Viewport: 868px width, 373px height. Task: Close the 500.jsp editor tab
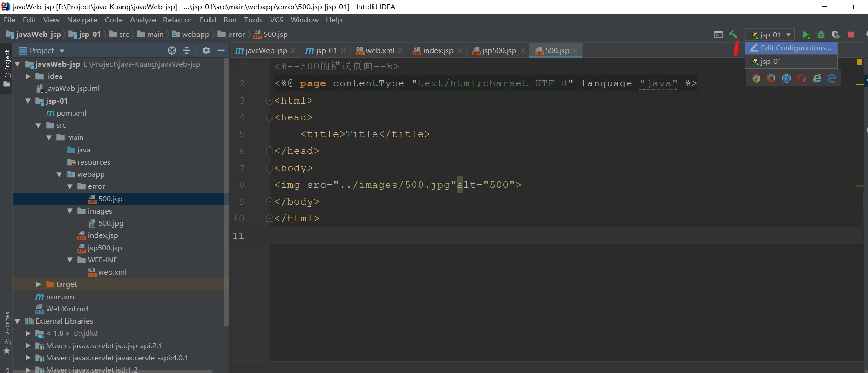tap(575, 51)
